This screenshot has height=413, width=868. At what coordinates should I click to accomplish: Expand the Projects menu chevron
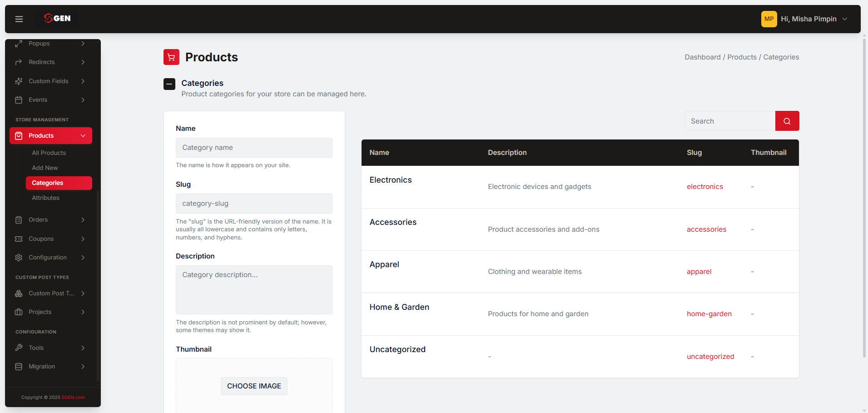pyautogui.click(x=83, y=312)
